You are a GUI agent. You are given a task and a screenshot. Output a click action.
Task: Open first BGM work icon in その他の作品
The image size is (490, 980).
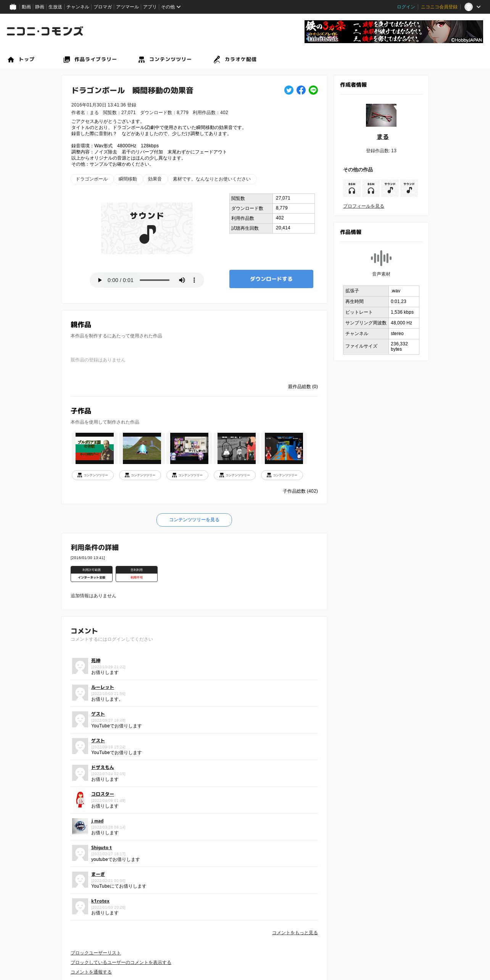coord(352,188)
